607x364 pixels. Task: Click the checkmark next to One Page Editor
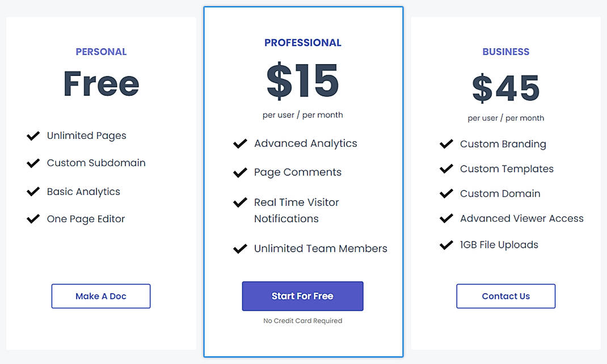tap(33, 219)
